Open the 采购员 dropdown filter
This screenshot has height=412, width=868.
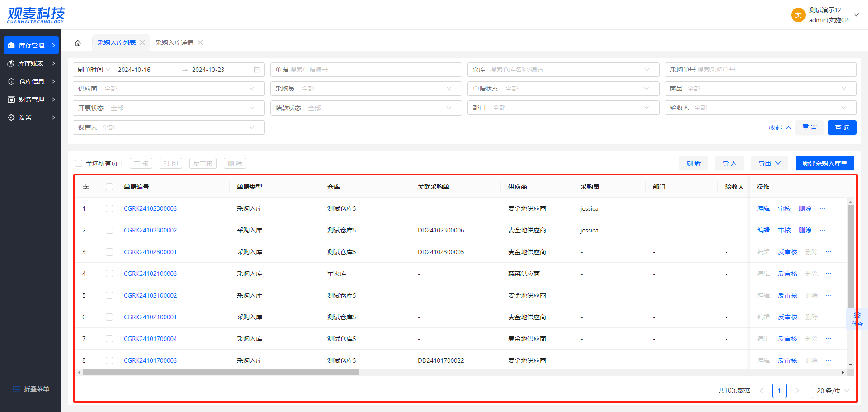coord(366,89)
